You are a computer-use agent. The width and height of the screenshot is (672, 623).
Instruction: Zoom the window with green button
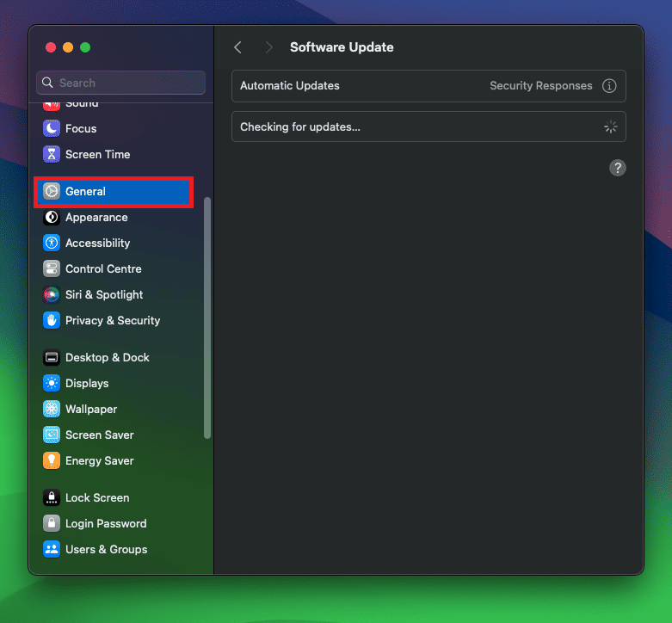(x=85, y=47)
